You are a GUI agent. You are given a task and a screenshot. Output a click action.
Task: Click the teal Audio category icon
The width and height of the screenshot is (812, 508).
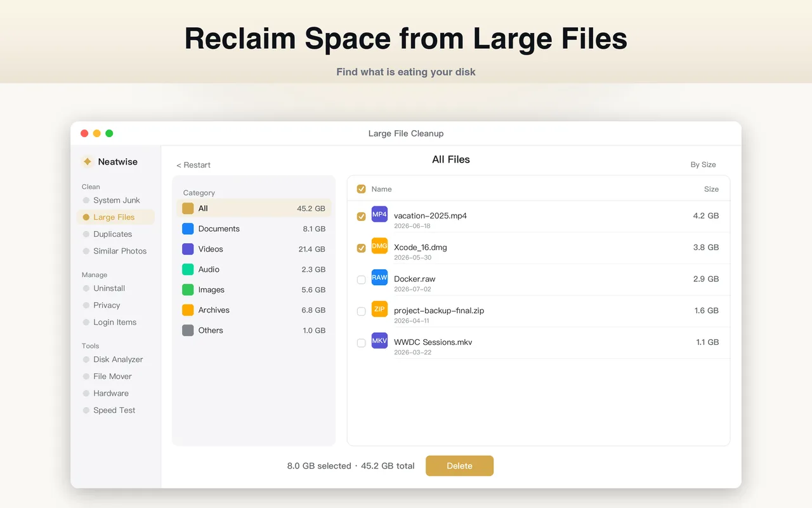click(188, 269)
